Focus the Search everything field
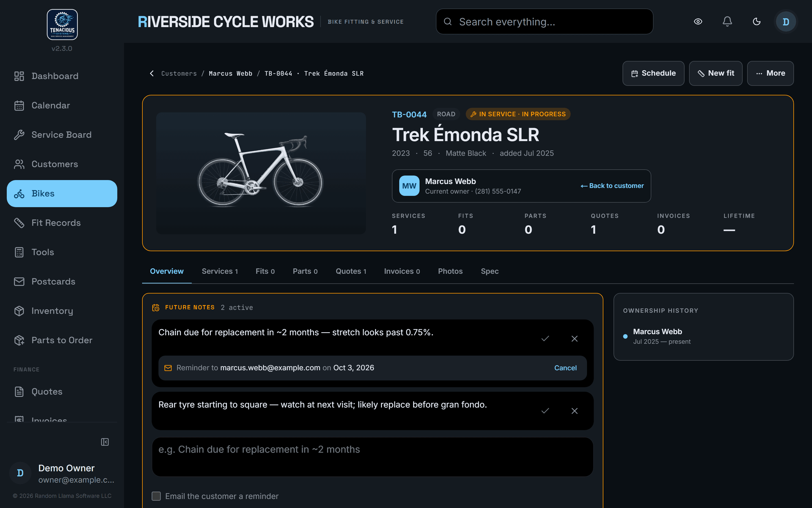 point(544,21)
